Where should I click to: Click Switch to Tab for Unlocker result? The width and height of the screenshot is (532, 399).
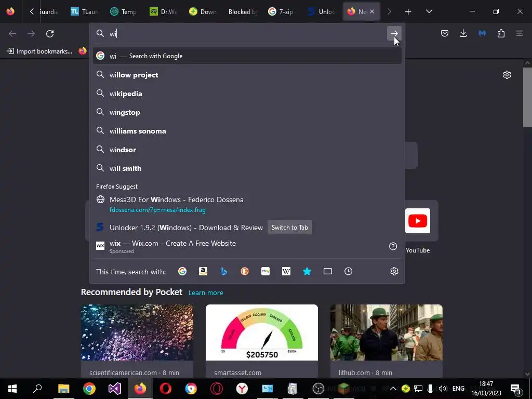point(290,228)
